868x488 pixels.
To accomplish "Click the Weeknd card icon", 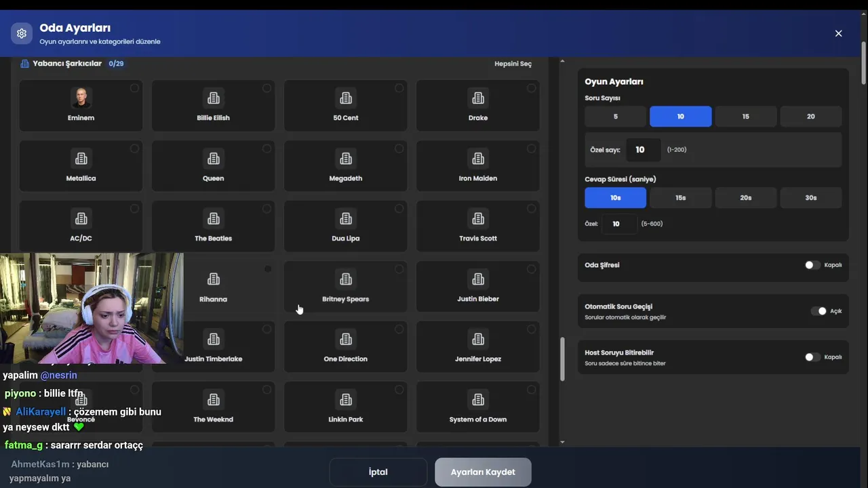I will (x=214, y=400).
